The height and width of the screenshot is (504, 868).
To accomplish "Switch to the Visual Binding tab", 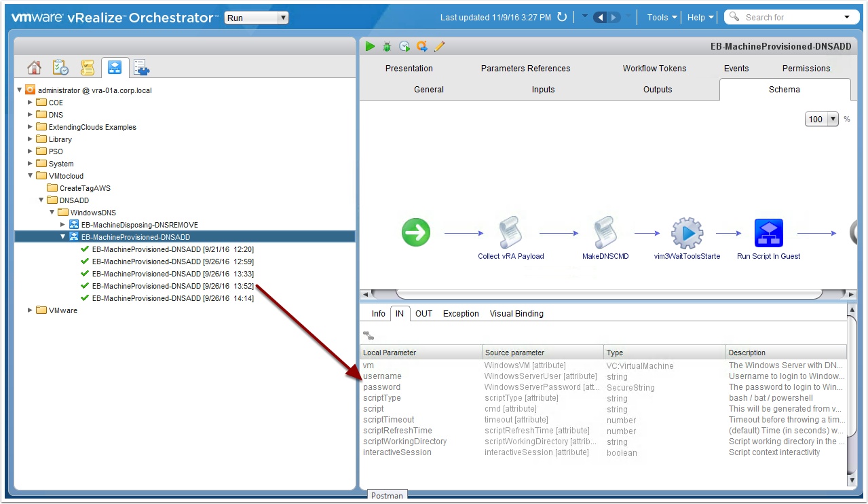I will tap(516, 314).
